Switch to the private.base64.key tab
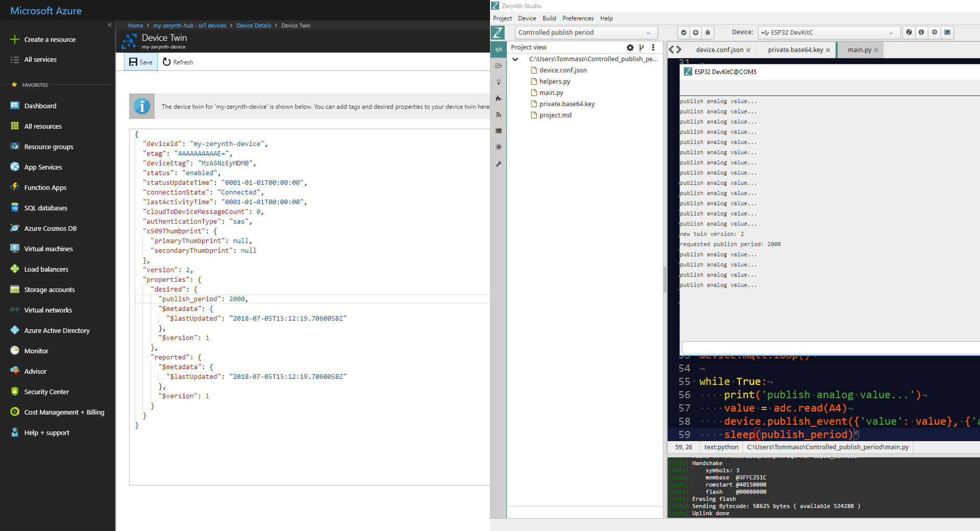 tap(795, 50)
